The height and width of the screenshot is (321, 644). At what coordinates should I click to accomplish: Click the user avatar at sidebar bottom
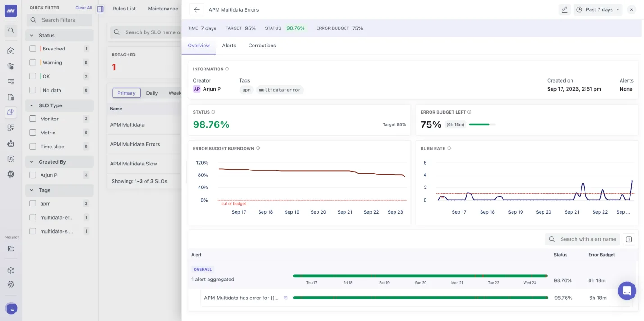pos(11,308)
